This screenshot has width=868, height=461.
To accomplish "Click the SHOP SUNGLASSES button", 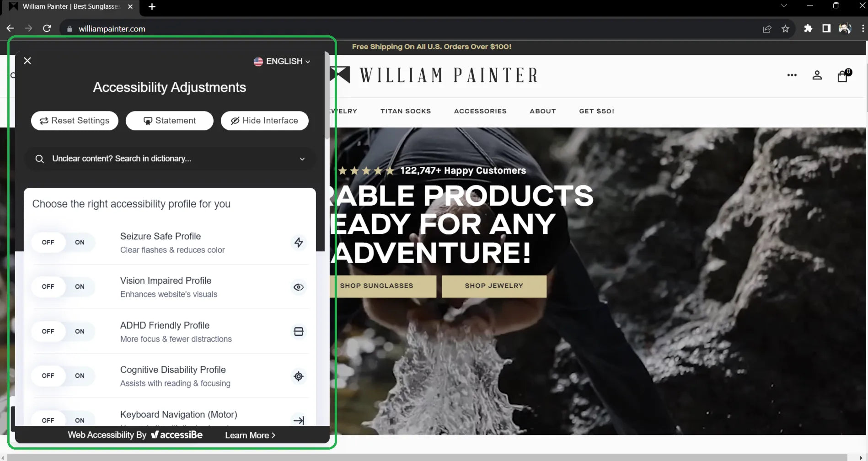I will pyautogui.click(x=382, y=286).
